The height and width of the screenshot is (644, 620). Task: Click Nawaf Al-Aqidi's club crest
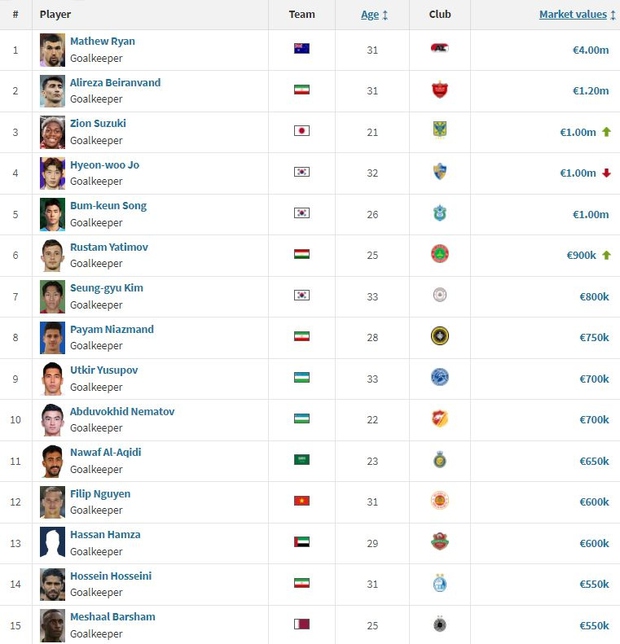(439, 460)
